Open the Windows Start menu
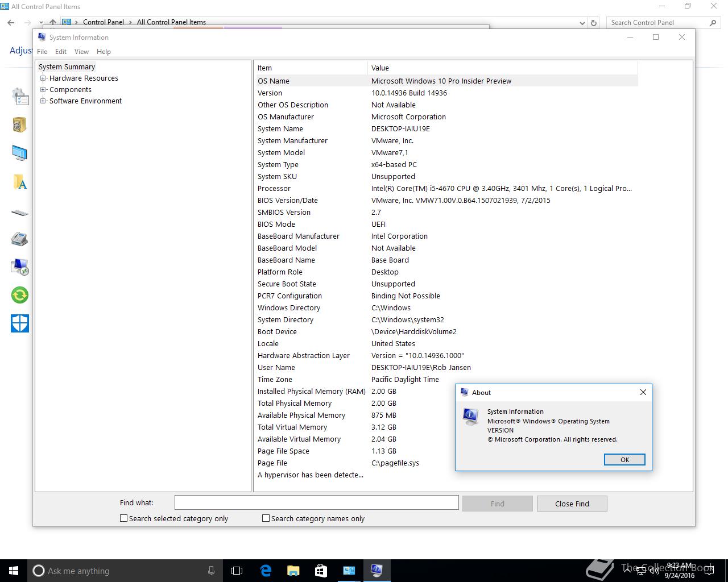 [x=14, y=571]
